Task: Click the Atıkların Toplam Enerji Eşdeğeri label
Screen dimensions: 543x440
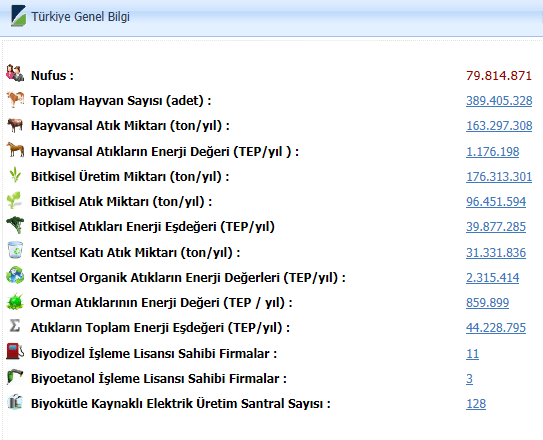Action: 160,327
